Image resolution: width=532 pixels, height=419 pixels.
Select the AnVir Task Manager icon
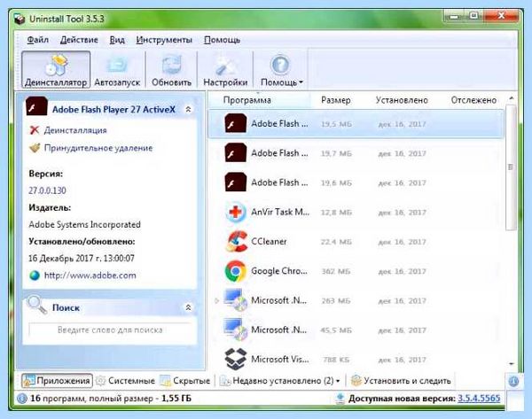coord(236,212)
